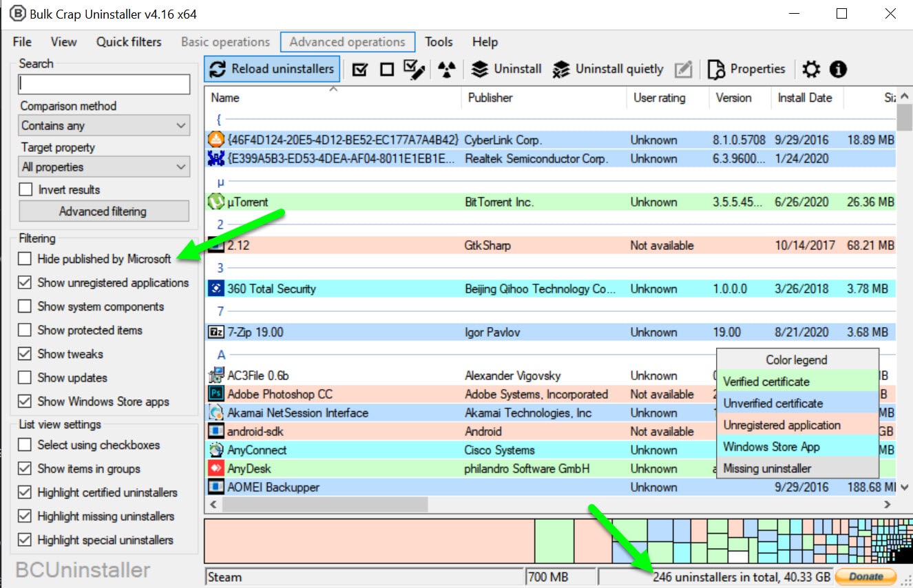Viewport: 913px width, 588px height.
Task: Click the android-sdk icon
Action: tap(216, 432)
